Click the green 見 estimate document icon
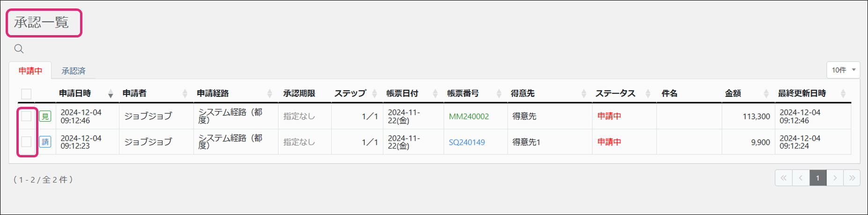The width and height of the screenshot is (868, 215). [45, 116]
